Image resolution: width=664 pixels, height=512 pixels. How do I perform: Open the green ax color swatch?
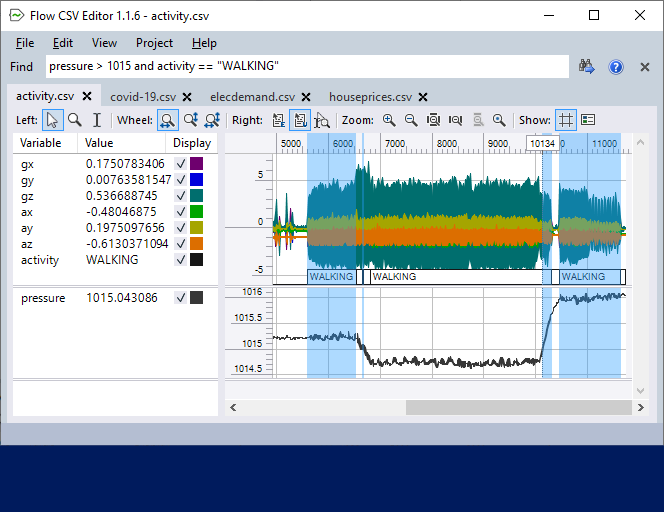click(x=196, y=212)
